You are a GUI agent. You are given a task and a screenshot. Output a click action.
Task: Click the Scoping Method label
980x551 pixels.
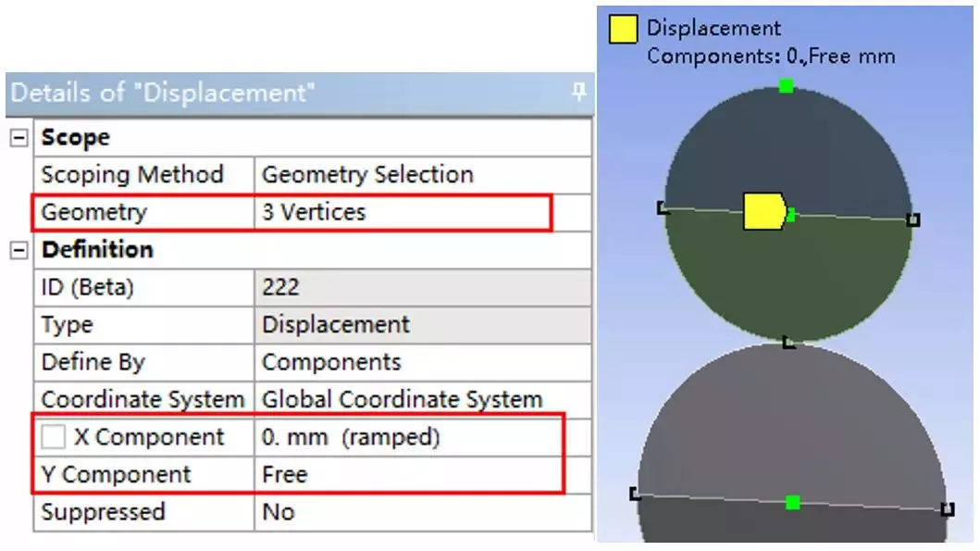point(132,174)
